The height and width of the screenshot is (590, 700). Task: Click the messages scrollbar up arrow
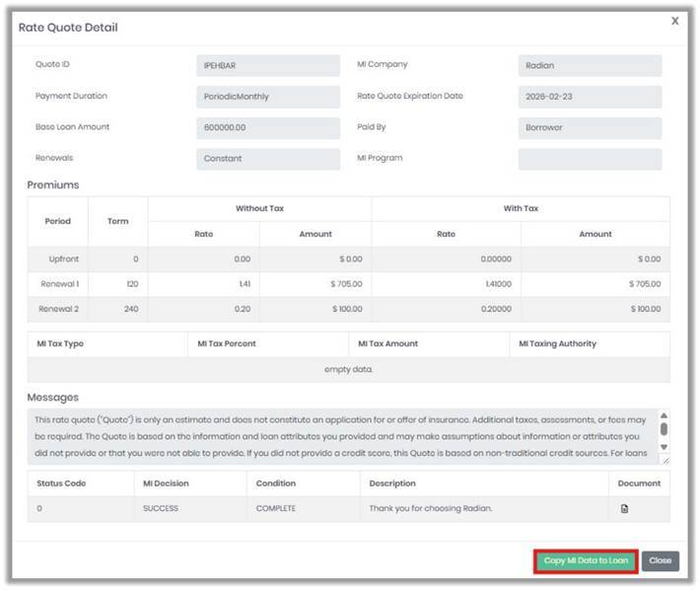click(664, 415)
